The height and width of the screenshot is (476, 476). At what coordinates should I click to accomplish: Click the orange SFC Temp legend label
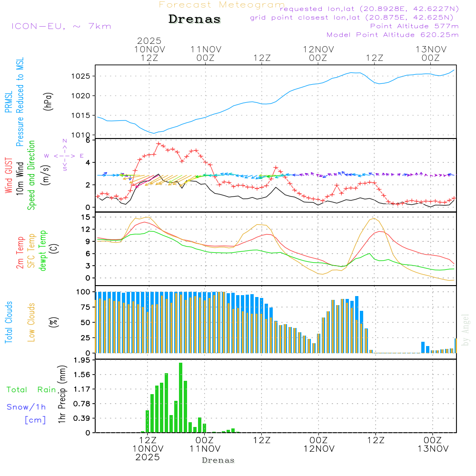[31, 251]
